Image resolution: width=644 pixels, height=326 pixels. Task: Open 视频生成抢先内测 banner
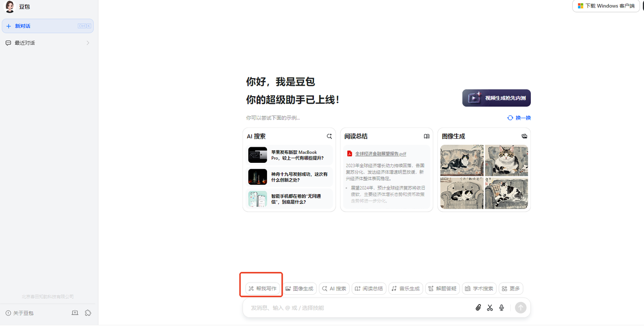(x=496, y=98)
